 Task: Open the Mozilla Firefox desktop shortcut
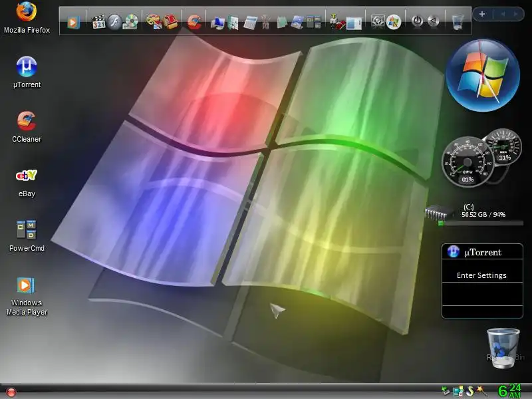27,18
